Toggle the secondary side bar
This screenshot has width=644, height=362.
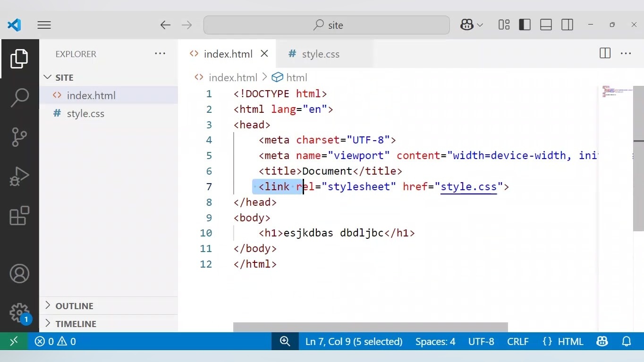[x=567, y=25]
